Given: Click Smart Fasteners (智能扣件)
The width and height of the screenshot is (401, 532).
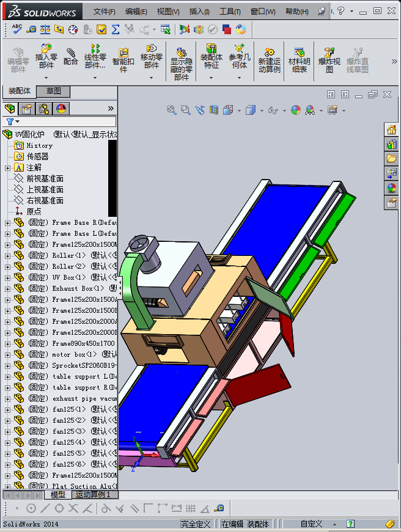Looking at the screenshot, I should 123,60.
